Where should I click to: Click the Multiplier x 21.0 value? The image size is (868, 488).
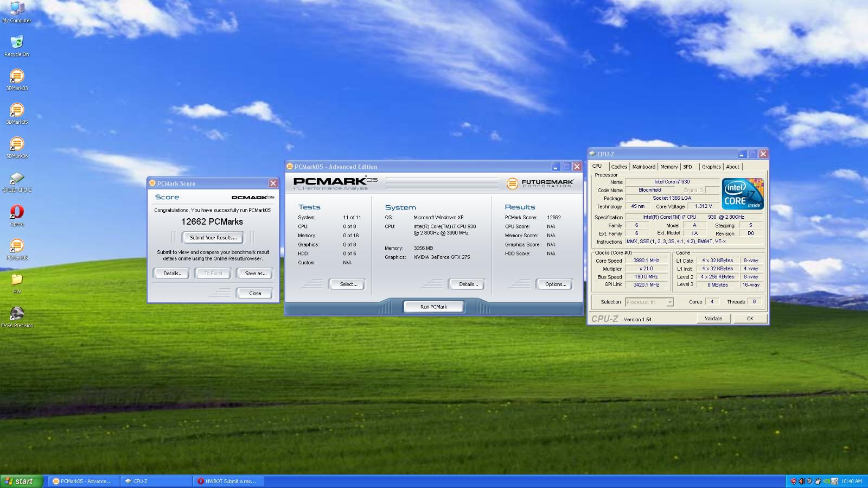[x=646, y=269]
